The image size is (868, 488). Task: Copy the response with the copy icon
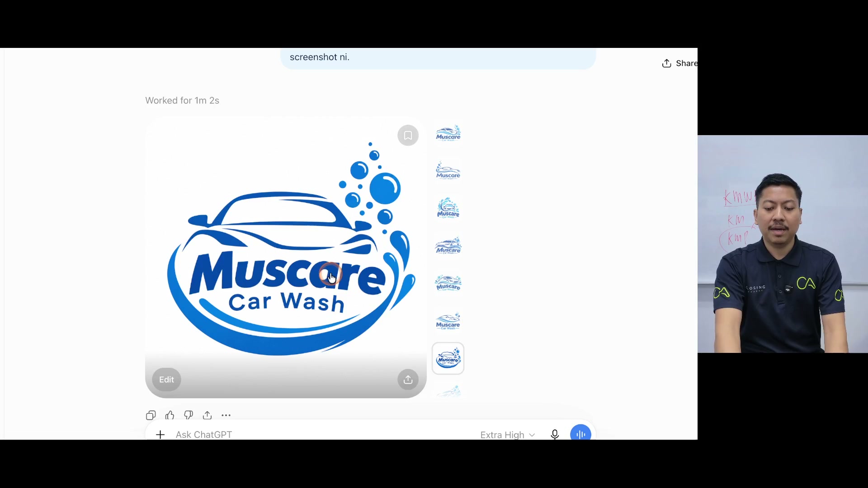[x=151, y=415]
